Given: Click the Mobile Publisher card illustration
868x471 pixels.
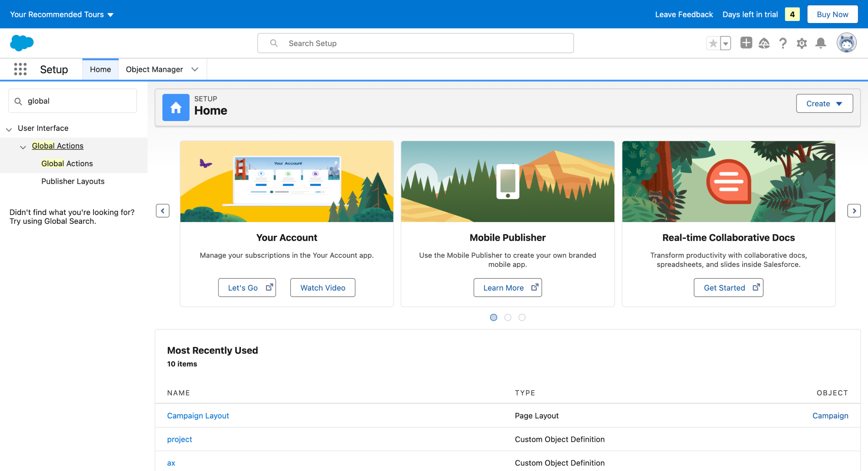Looking at the screenshot, I should [508, 181].
